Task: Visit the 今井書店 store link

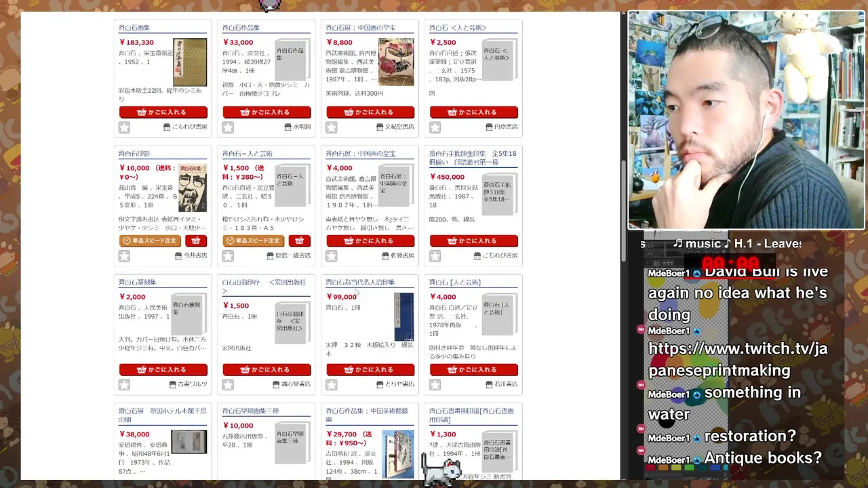Action: click(x=191, y=256)
